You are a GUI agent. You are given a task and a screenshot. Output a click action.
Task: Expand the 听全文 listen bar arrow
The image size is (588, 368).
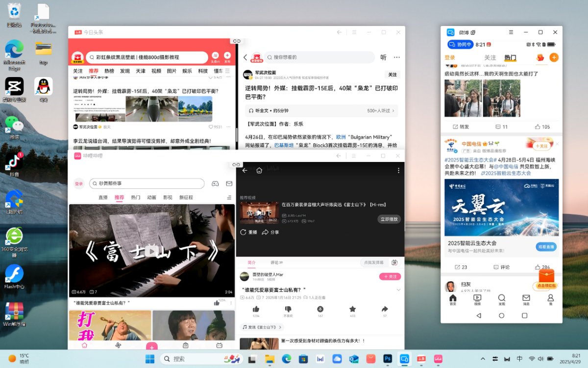click(393, 111)
